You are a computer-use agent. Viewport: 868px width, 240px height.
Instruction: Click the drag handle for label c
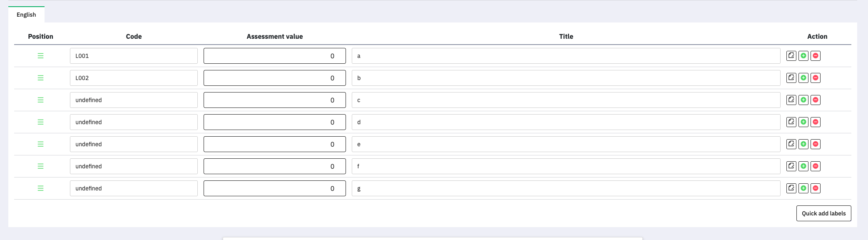(x=40, y=100)
